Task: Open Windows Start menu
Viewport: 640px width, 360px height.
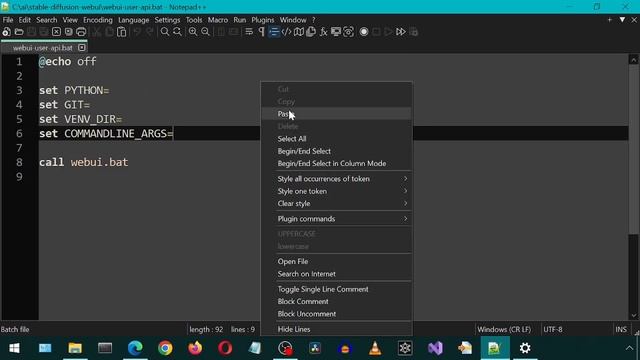Action: (14, 348)
